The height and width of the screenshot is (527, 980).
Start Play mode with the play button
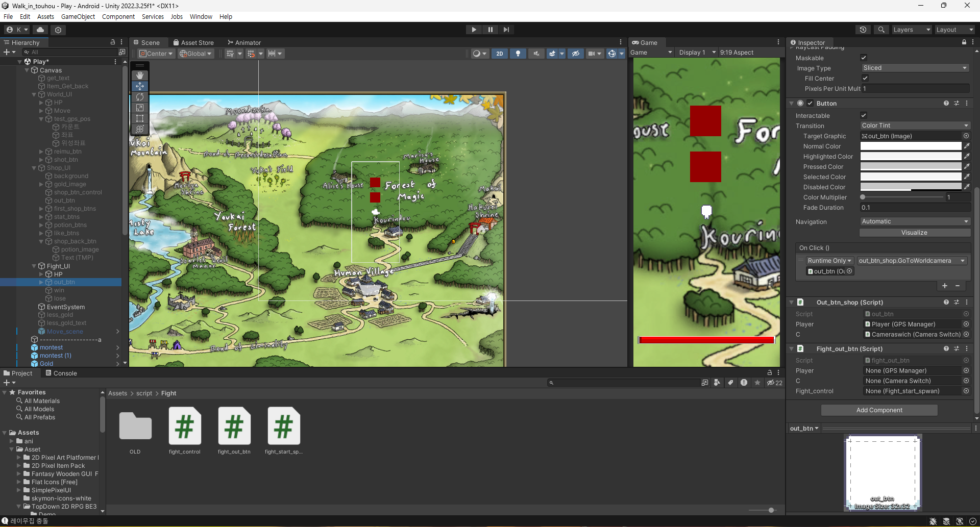coord(474,30)
